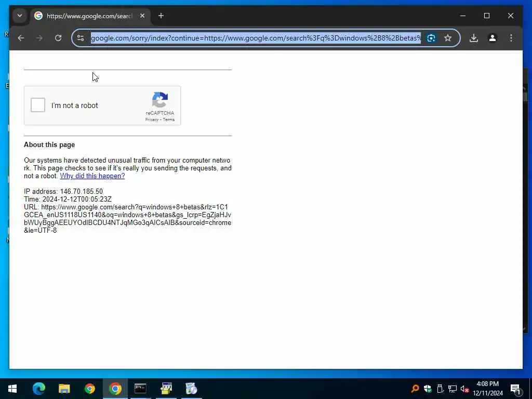Open the reCAPTCHA Privacy link
The height and width of the screenshot is (399, 532).
[x=152, y=119]
